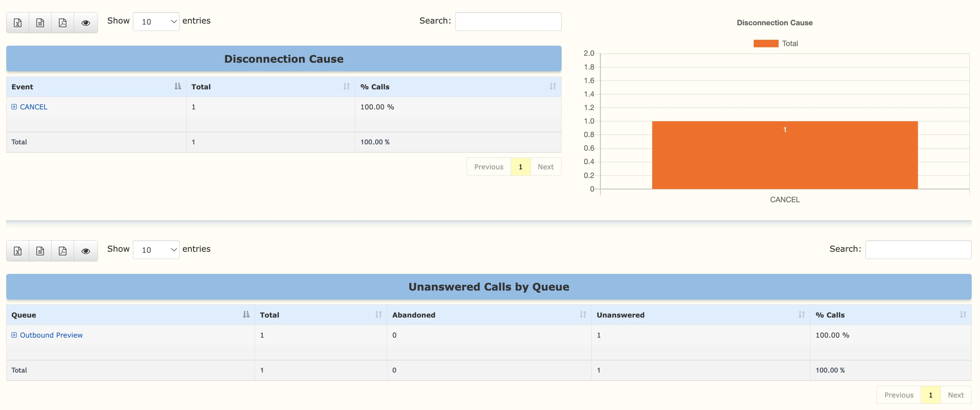Click inside the Unanswered Calls search field

[918, 249]
